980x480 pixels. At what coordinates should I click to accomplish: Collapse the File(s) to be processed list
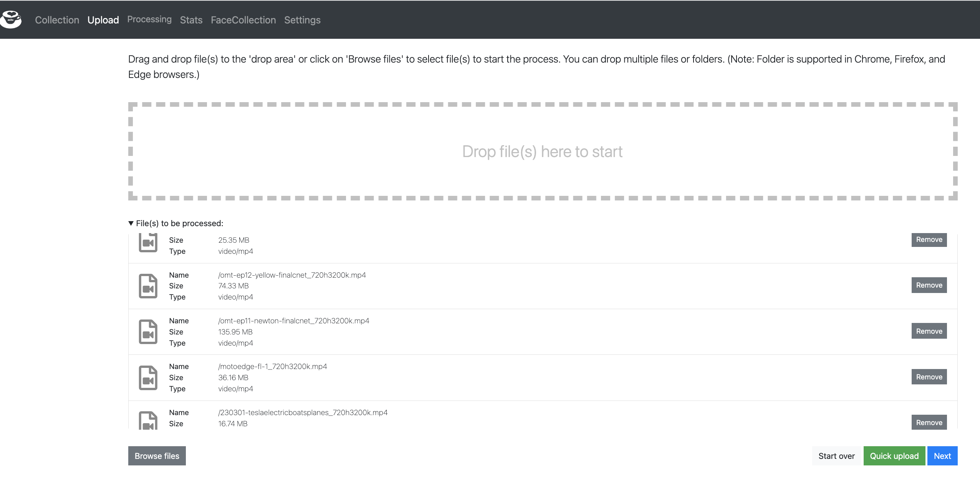click(x=131, y=223)
